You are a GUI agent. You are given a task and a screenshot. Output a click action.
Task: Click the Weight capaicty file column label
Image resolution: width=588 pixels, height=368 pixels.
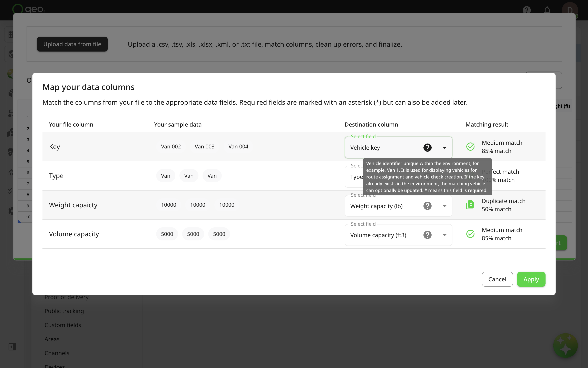tap(73, 205)
